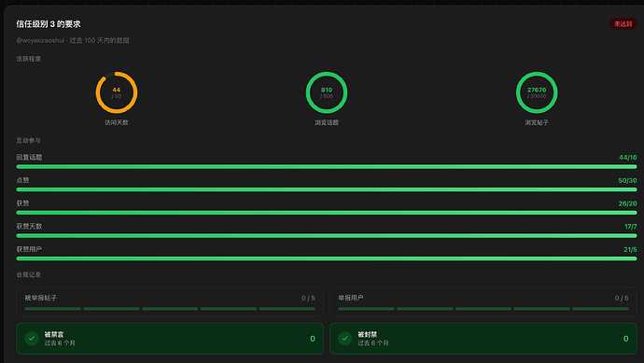Click the 举报用户 label
Image resolution: width=644 pixels, height=363 pixels.
[x=351, y=298]
